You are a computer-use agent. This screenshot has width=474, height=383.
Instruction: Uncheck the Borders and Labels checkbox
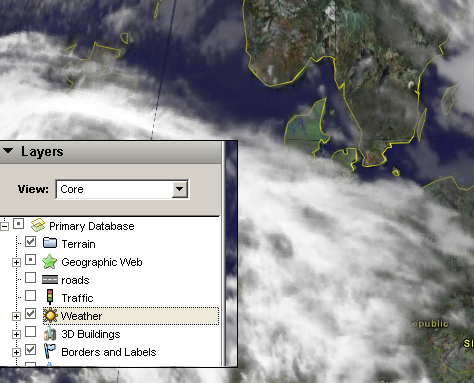tap(31, 350)
